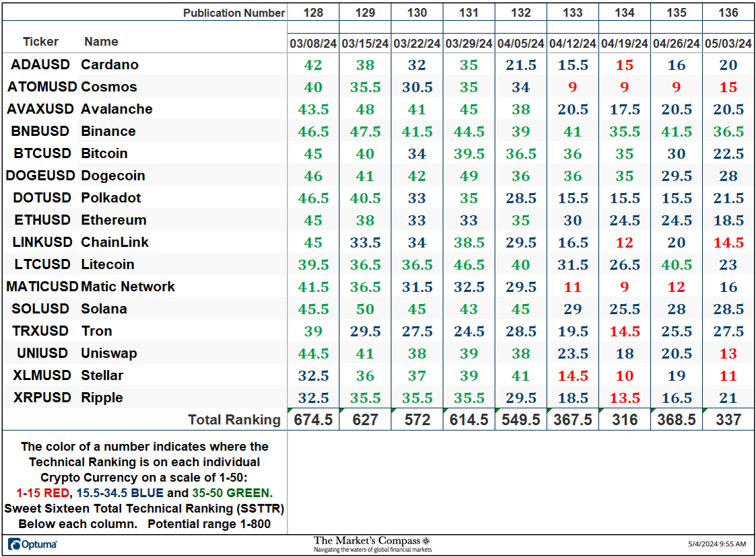Click the Cosmos name cell
This screenshot has height=557, width=756.
(109, 87)
